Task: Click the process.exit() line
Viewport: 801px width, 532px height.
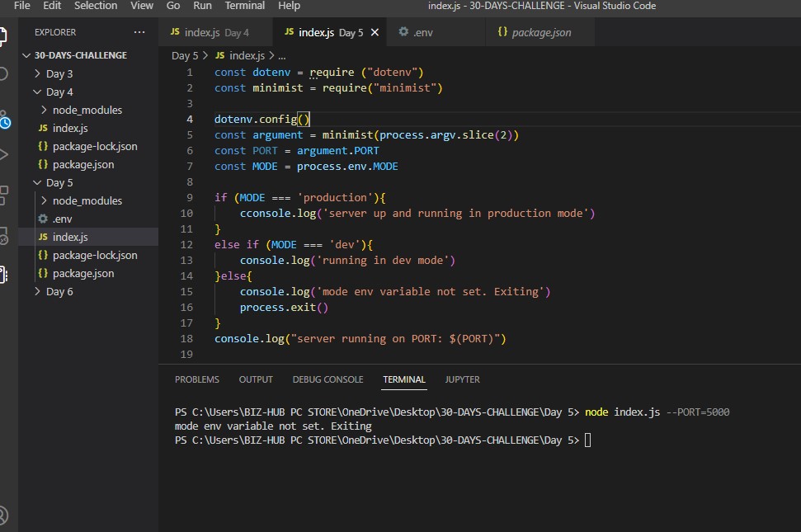Action: tap(284, 308)
